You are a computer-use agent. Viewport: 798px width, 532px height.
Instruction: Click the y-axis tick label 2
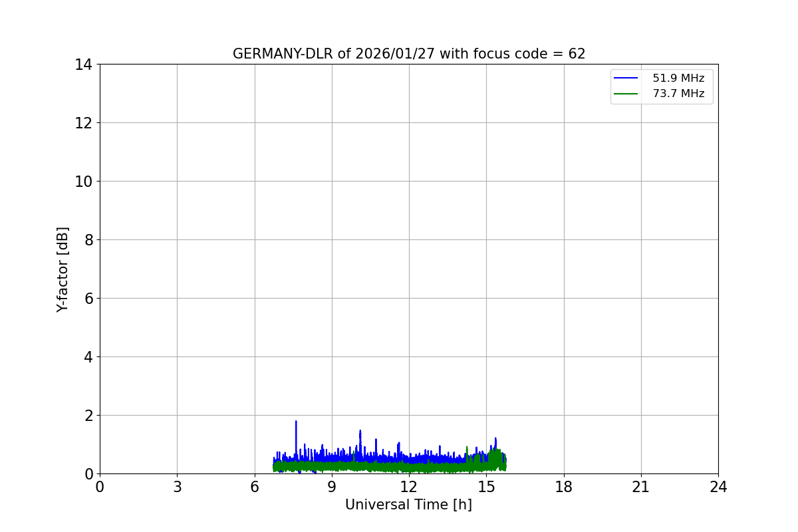(x=88, y=416)
